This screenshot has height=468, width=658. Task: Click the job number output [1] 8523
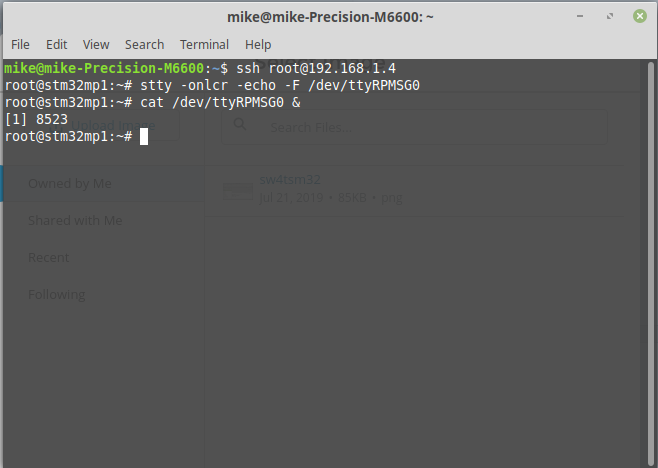click(x=36, y=120)
